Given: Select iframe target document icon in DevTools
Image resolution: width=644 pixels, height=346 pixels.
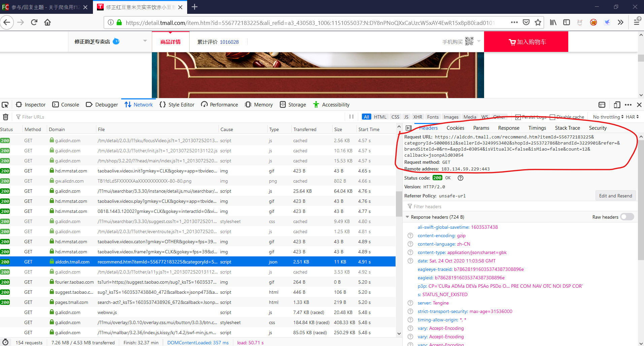Looking at the screenshot, I should [602, 105].
